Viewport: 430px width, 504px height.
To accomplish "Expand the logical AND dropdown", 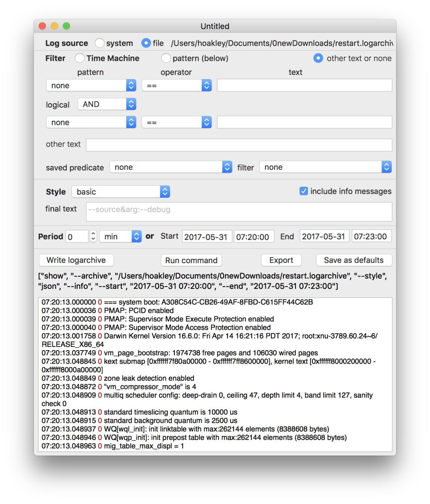I will coord(107,104).
